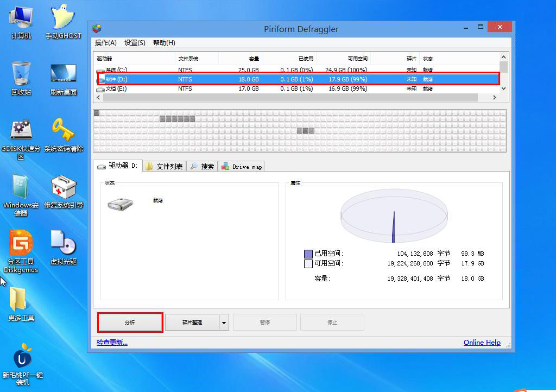This screenshot has height=392, width=556.
Task: Click the 已用空间 color swatch
Action: click(x=308, y=254)
